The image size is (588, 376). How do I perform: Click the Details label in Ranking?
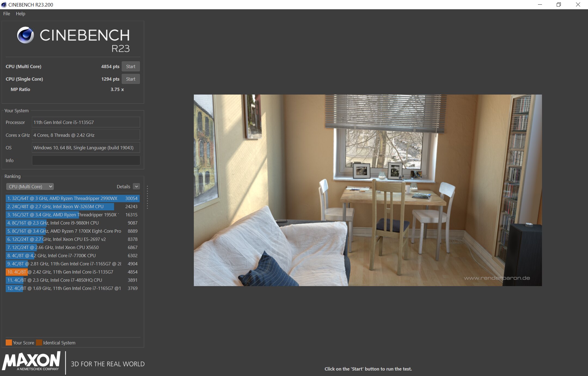click(x=123, y=187)
